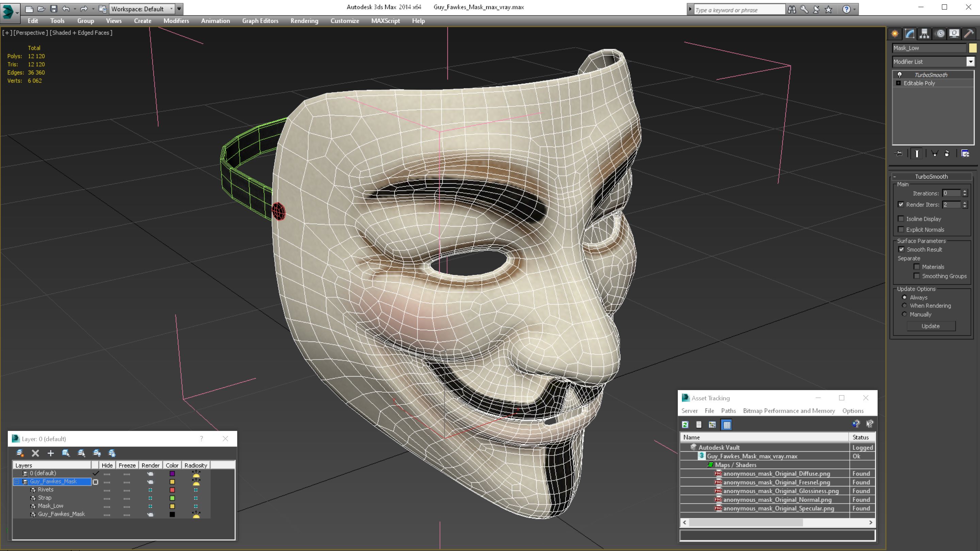Viewport: 980px width, 551px height.
Task: Click Refresh icon in Asset Tracking
Action: click(x=685, y=425)
